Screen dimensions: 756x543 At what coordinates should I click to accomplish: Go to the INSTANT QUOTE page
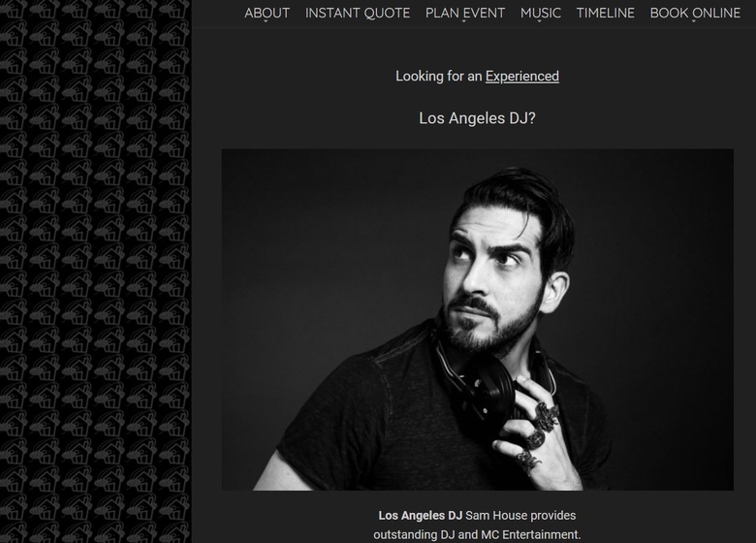pyautogui.click(x=358, y=13)
